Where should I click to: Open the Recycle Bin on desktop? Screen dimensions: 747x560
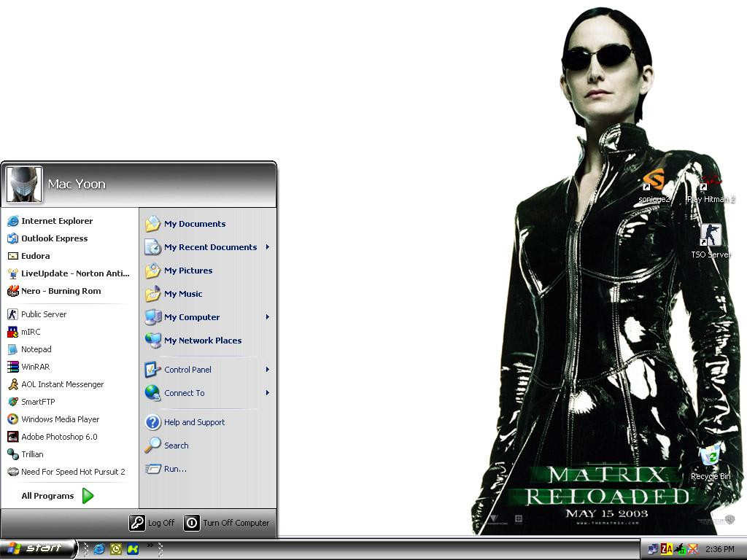(711, 462)
